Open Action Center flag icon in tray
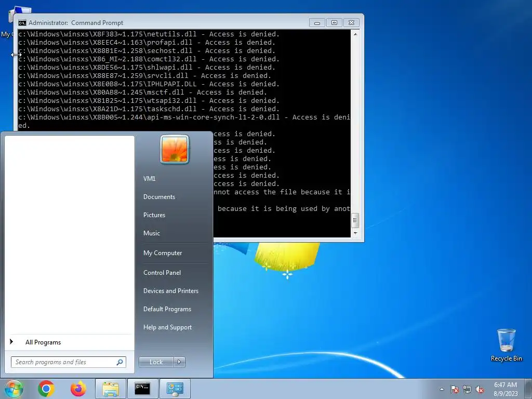The image size is (532, 399). pyautogui.click(x=455, y=390)
